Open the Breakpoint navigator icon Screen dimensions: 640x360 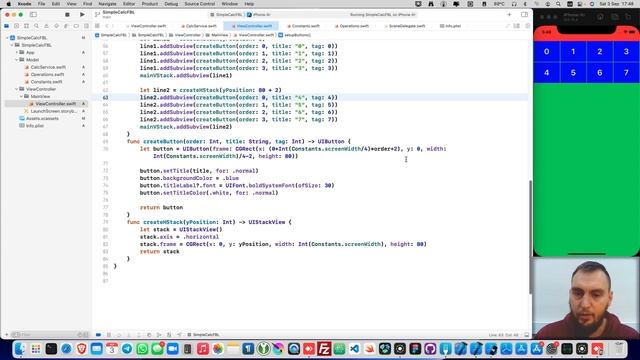tap(76, 26)
